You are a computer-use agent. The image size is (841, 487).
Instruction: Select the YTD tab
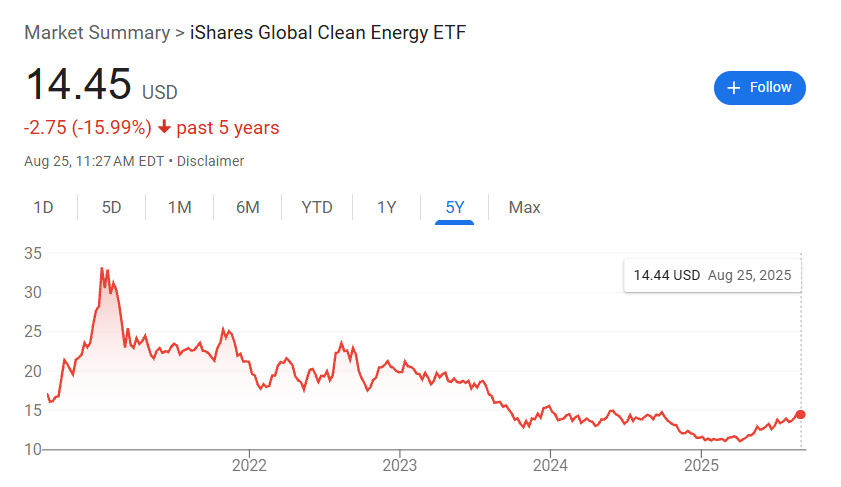click(x=317, y=207)
